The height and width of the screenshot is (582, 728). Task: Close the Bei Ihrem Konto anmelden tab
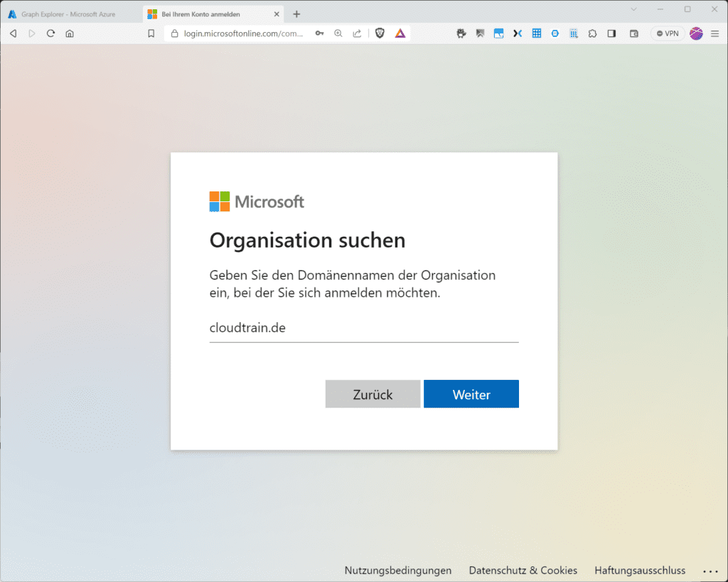277,14
